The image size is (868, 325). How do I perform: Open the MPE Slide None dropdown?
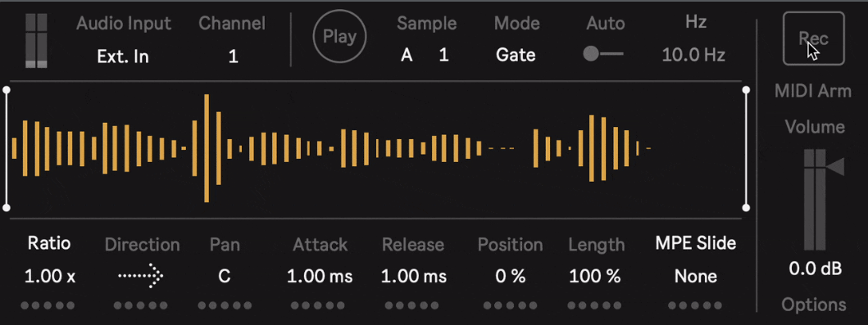click(x=696, y=277)
